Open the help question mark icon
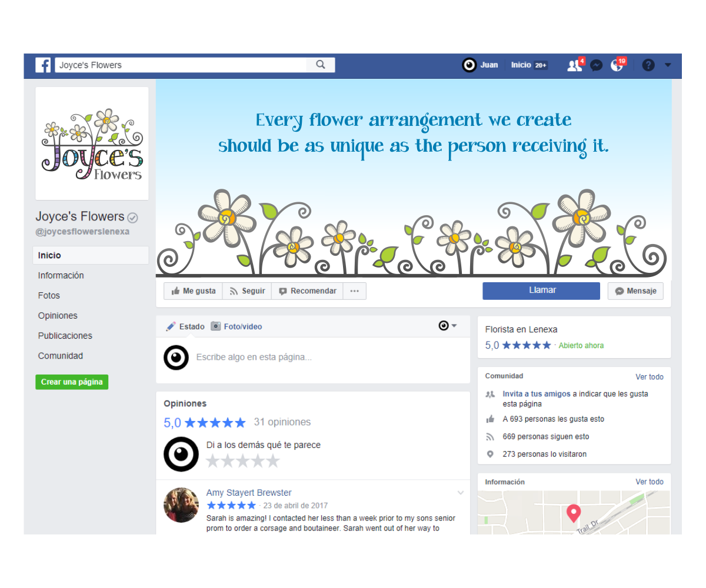706x588 pixels. [648, 65]
